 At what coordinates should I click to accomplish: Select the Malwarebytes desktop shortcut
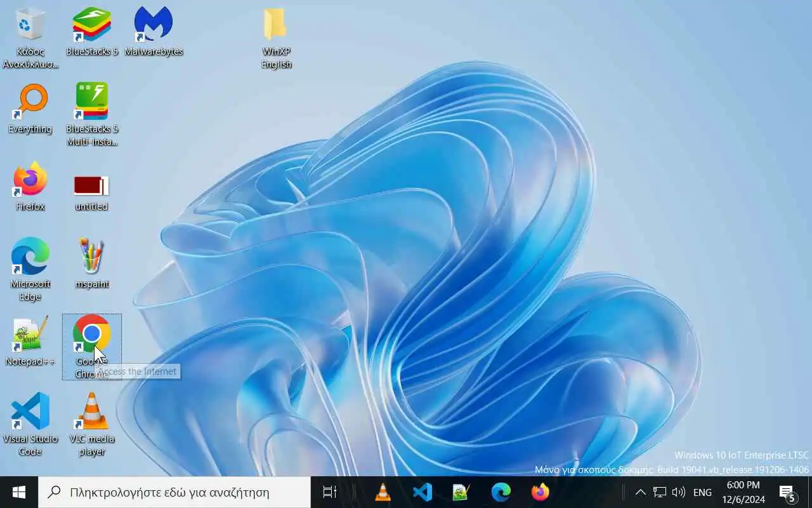point(154,32)
